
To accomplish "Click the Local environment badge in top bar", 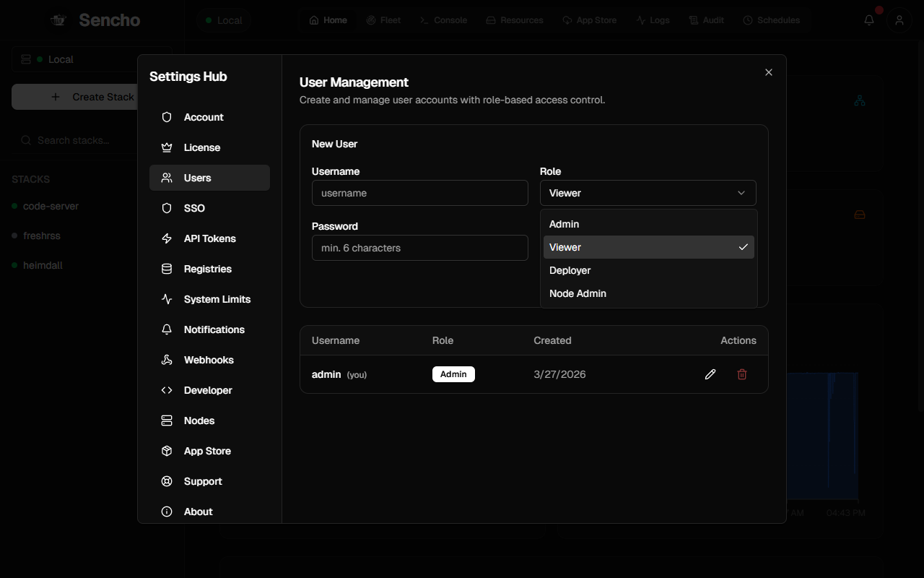I will (224, 20).
